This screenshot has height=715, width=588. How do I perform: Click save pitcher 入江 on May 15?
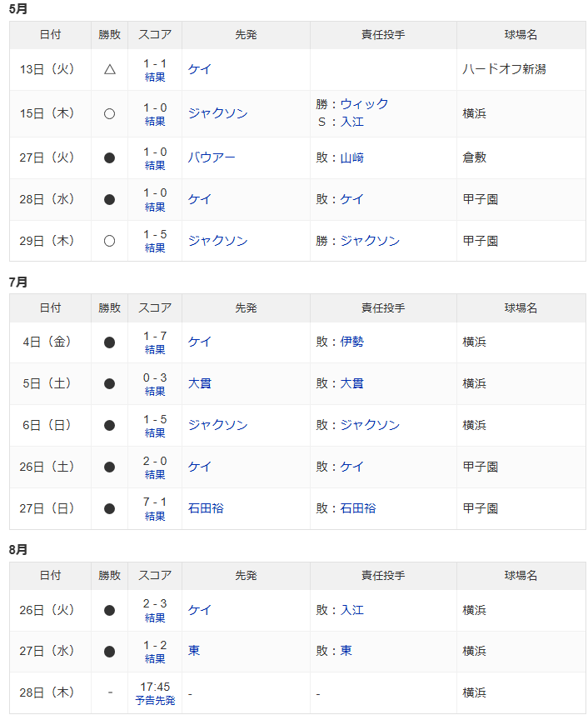click(352, 122)
